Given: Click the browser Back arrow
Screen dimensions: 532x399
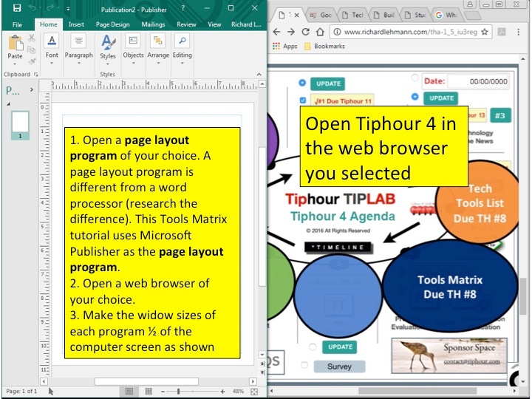Looking at the screenshot, I should [x=276, y=32].
